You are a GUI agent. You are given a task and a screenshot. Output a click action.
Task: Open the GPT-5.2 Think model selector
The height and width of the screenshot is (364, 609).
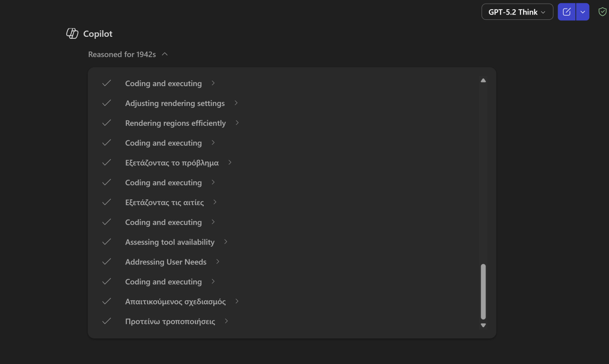pos(517,12)
